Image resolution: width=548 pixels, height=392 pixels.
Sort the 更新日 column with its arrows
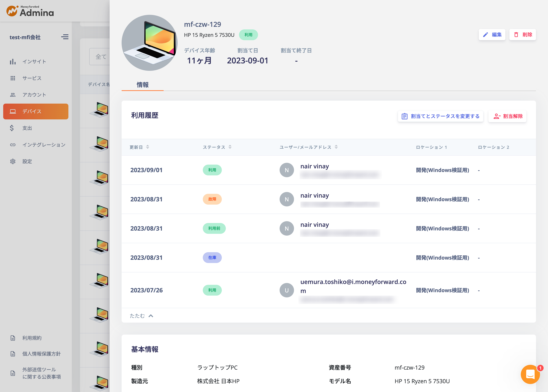[x=148, y=147]
